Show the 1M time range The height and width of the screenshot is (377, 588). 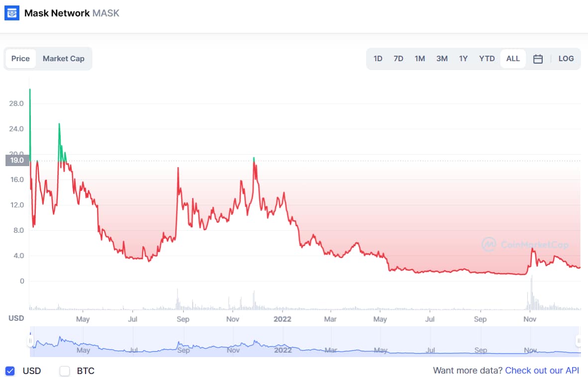coord(420,59)
